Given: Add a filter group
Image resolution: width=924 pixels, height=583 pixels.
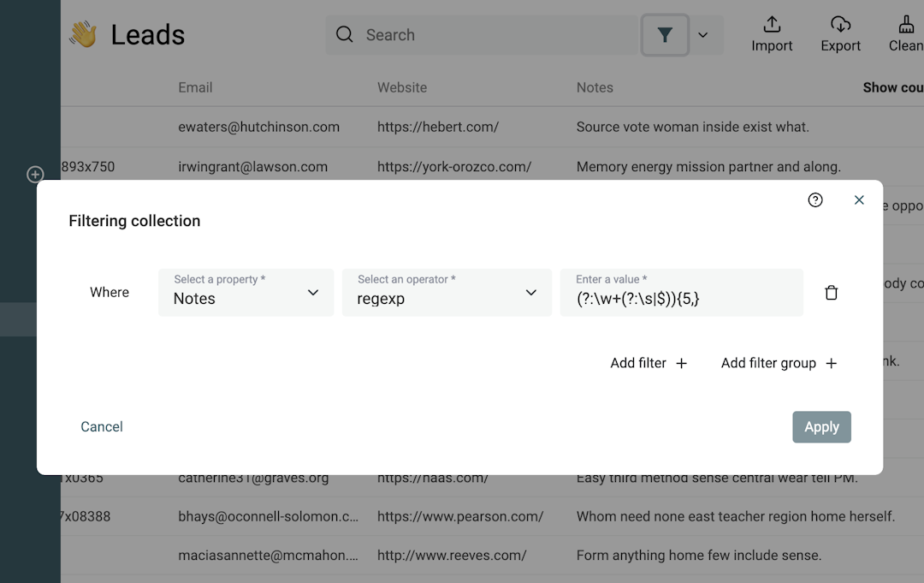Looking at the screenshot, I should tap(778, 363).
